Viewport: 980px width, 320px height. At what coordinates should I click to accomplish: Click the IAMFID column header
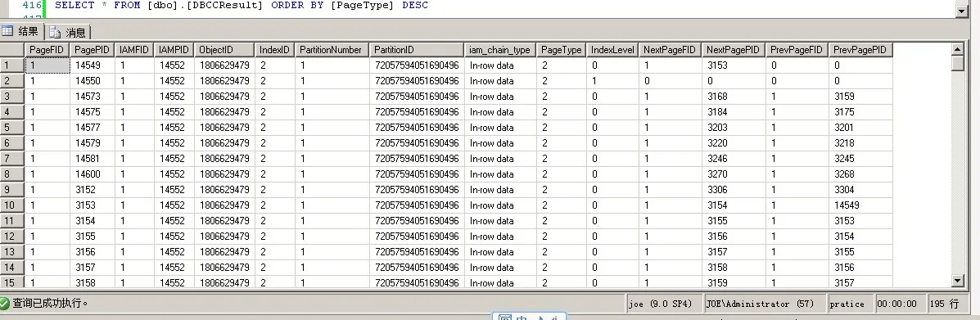[134, 50]
